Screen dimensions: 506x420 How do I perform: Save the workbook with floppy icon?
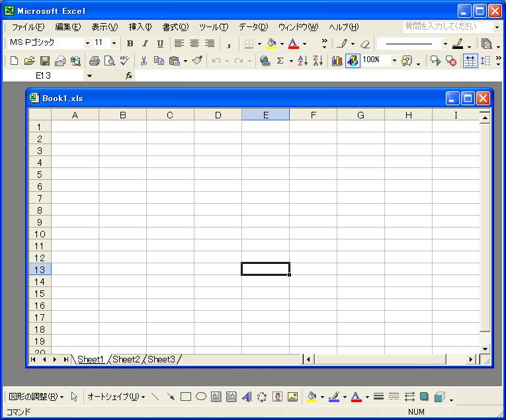[45, 61]
